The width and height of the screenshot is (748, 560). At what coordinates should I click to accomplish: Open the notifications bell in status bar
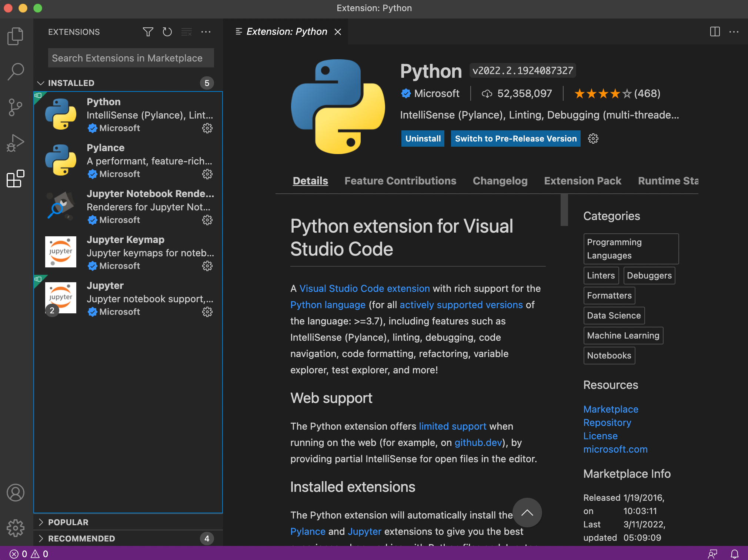pyautogui.click(x=735, y=554)
